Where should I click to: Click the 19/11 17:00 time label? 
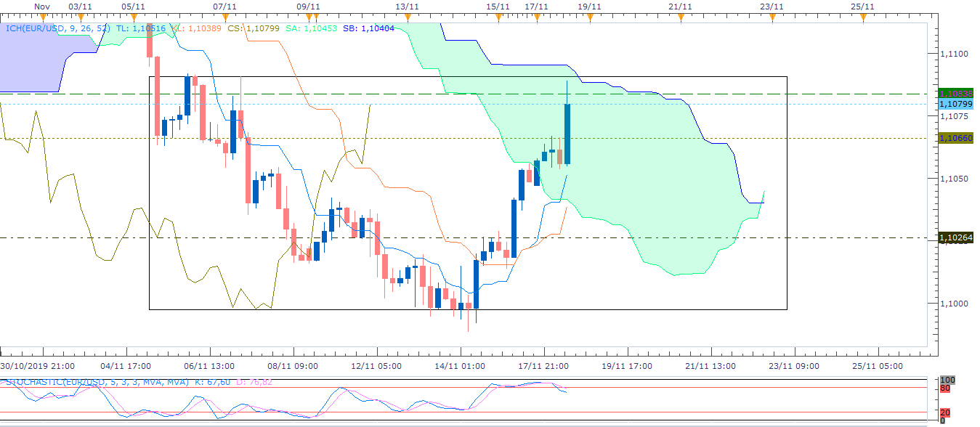pos(626,366)
